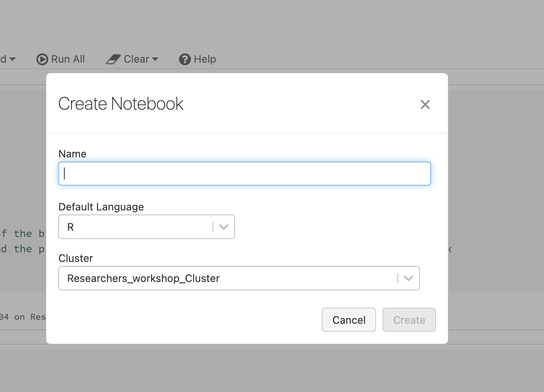Click the Name field label
544x392 pixels.
72,154
